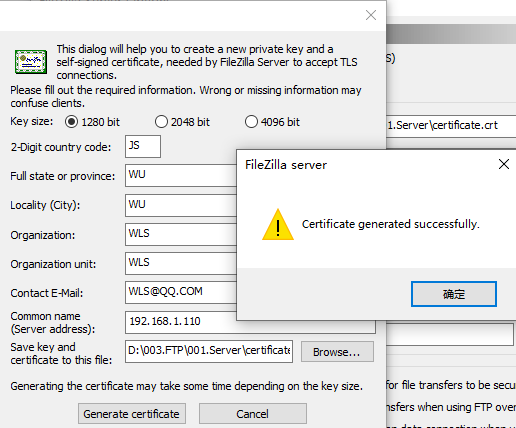
Task: Open Browse... to choose certificate file
Action: 337,352
